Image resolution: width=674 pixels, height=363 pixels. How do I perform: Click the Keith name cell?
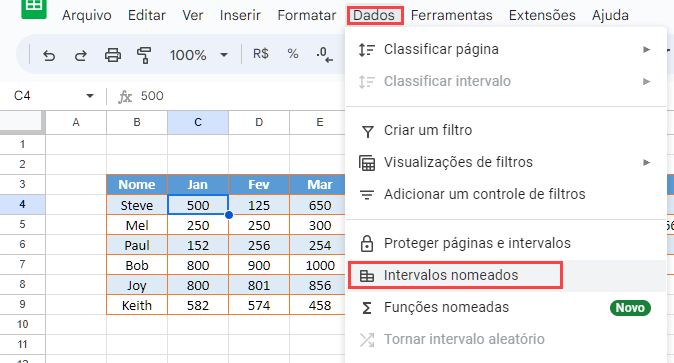(x=137, y=305)
